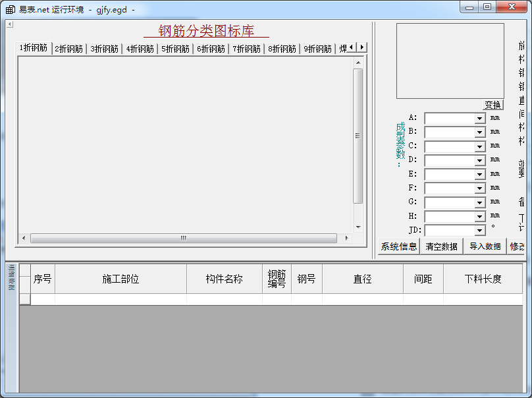Expand the G parameter dropdown
The image size is (532, 398).
[x=479, y=203]
